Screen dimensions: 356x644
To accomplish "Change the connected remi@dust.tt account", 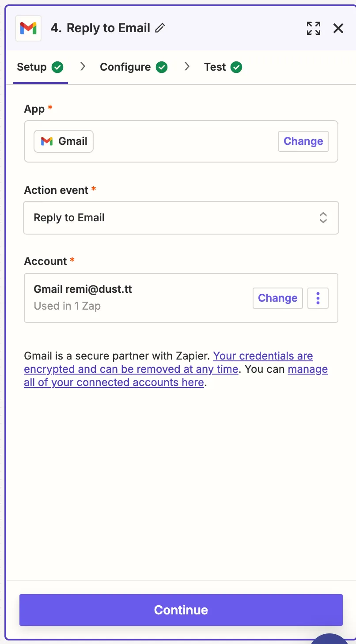I will [278, 298].
